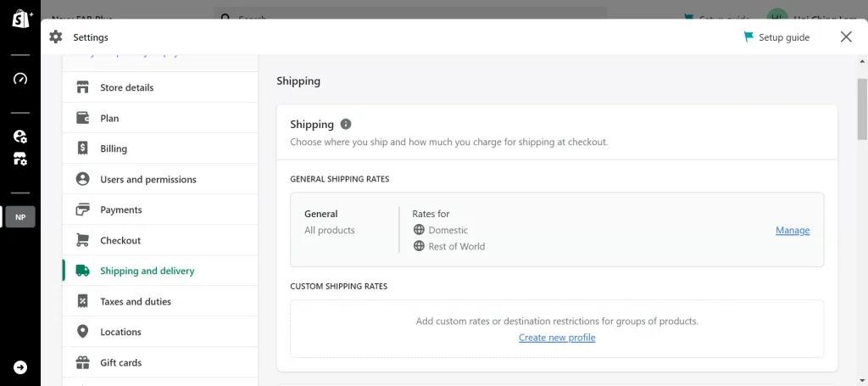
Task: Click 'CUSTOM SHIPPING RATES' heading
Action: pyautogui.click(x=339, y=286)
